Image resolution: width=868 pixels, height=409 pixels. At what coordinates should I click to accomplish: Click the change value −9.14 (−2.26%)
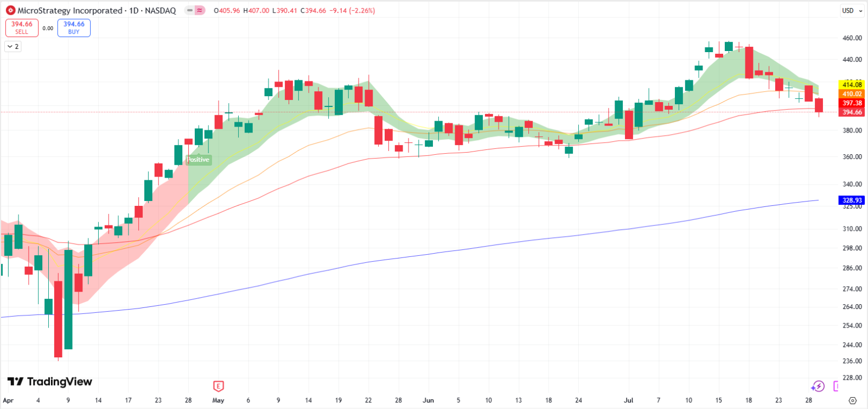click(352, 10)
